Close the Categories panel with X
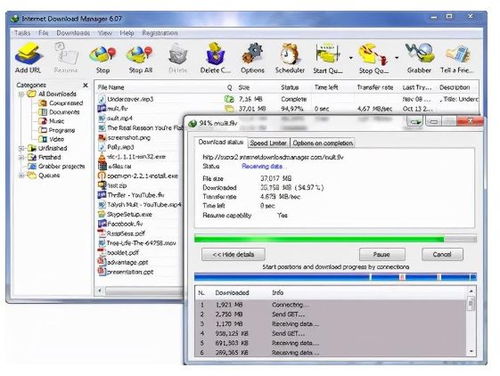500x376 pixels. tap(85, 85)
